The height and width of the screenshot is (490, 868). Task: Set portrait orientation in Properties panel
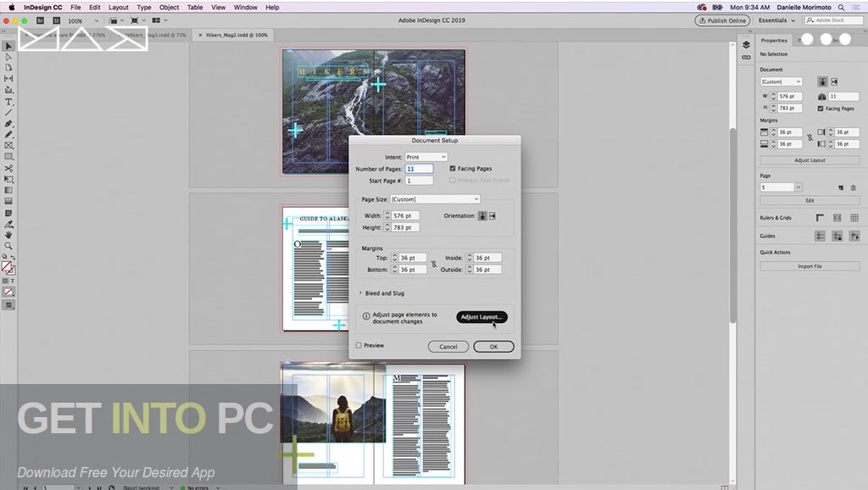click(x=822, y=81)
